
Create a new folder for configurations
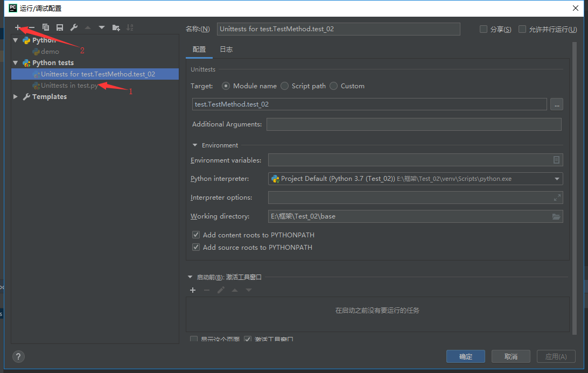[x=116, y=27]
